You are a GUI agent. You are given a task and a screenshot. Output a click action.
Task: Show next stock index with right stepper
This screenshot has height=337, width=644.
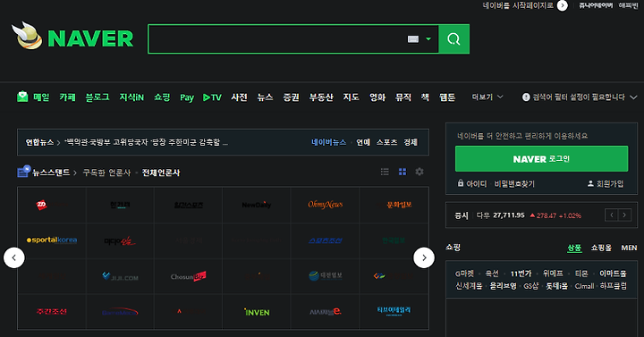tap(624, 215)
